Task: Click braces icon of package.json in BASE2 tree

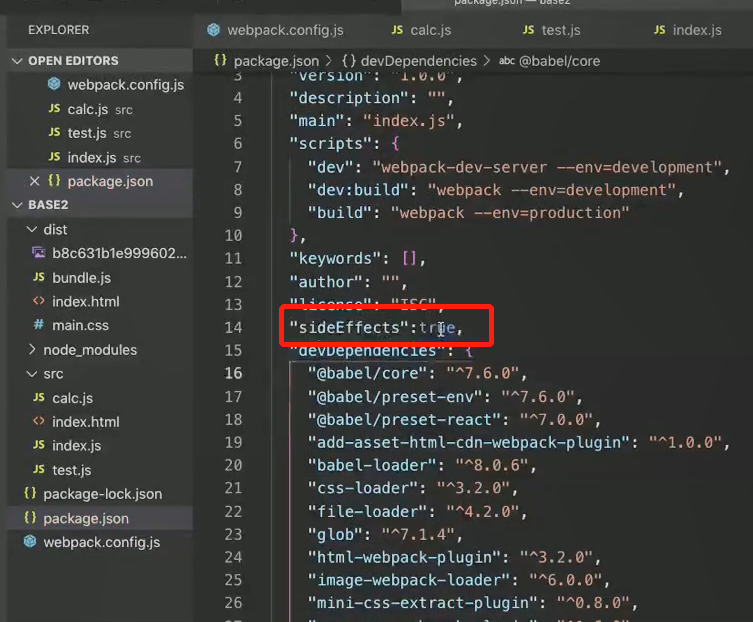Action: pos(30,518)
